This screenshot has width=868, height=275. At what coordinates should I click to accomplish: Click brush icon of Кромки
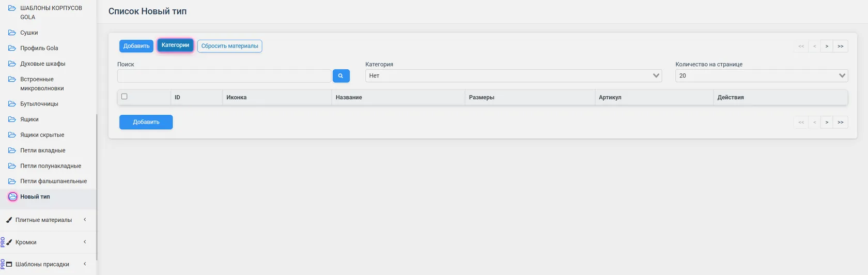point(9,242)
